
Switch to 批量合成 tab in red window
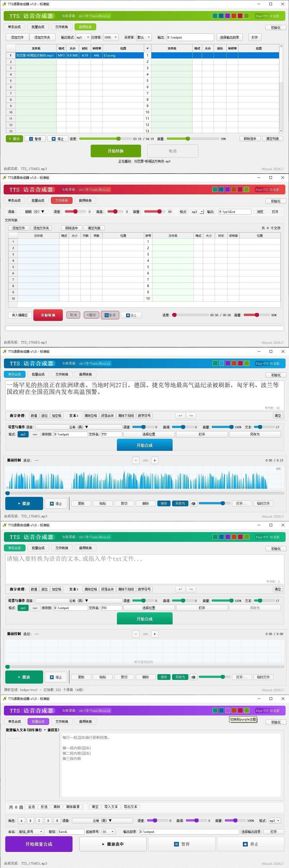(x=38, y=200)
